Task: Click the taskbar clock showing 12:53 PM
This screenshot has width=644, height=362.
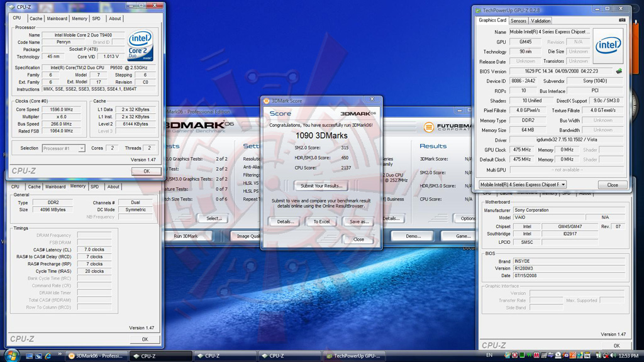Action: [628, 356]
